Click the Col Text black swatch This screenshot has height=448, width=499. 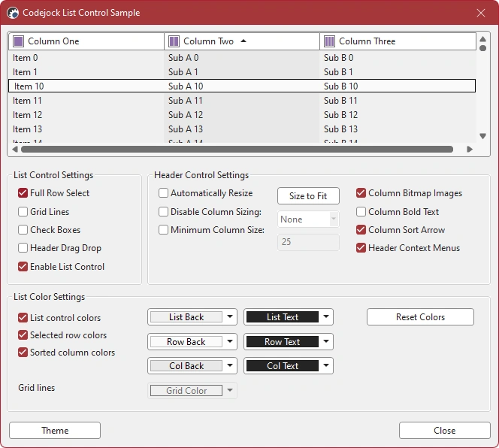pyautogui.click(x=283, y=366)
